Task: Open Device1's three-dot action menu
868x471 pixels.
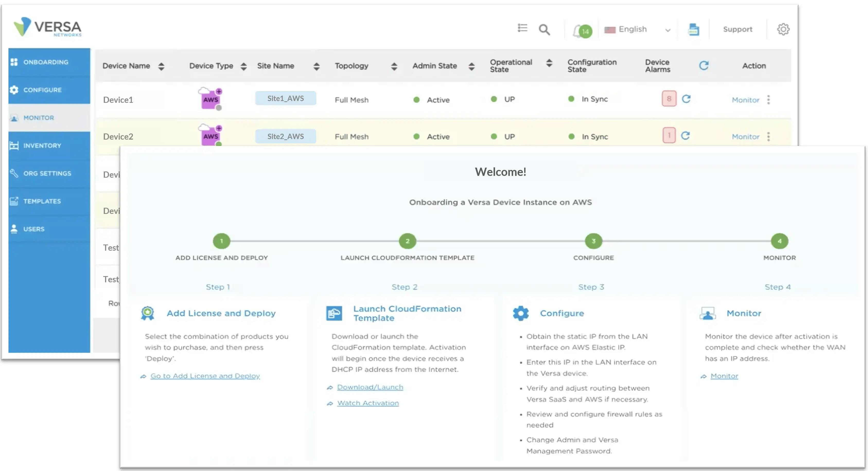Action: click(x=769, y=100)
